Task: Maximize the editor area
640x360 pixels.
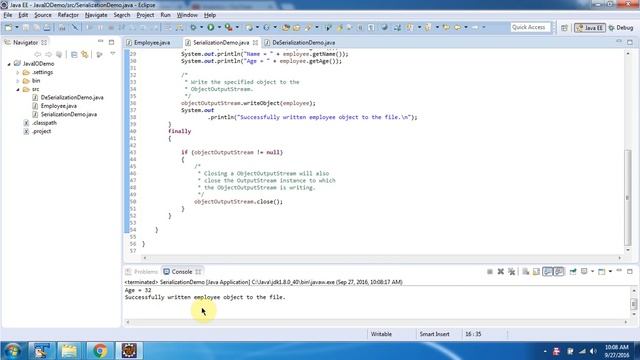Action: point(630,42)
